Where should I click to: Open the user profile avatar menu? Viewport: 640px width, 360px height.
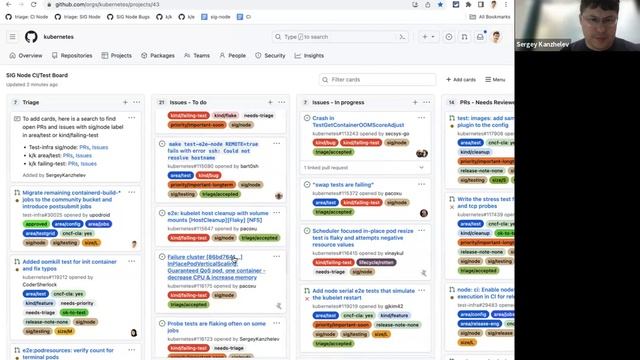pos(496,37)
